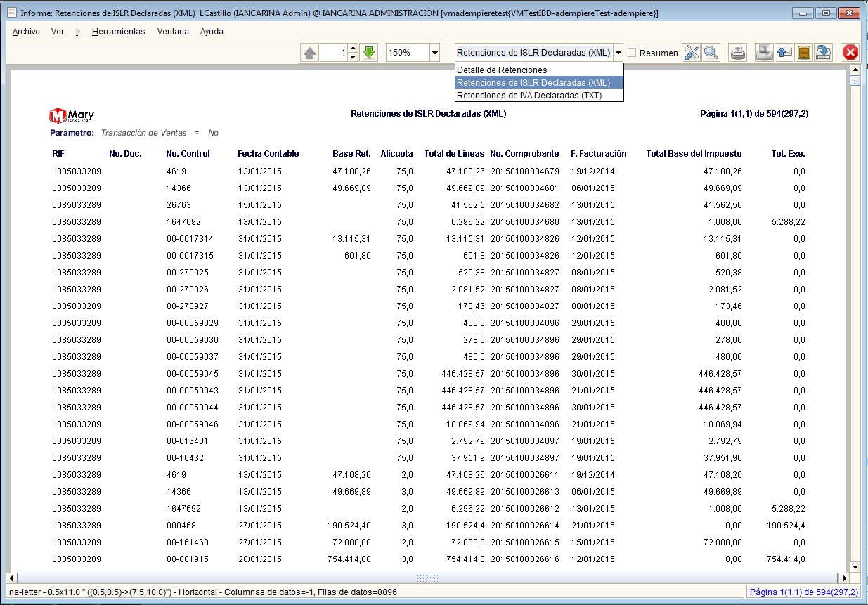
Task: Click the vertical scrollbar thumb
Action: click(x=855, y=81)
